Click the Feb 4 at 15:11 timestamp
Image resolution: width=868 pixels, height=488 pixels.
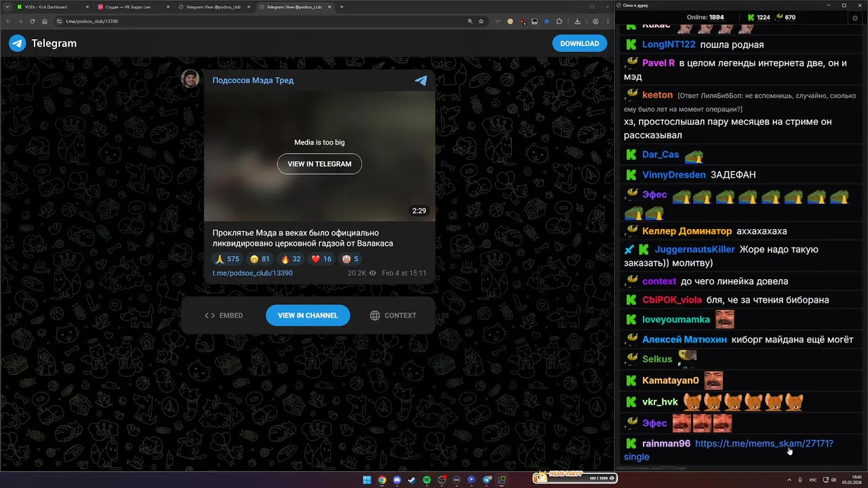click(404, 273)
